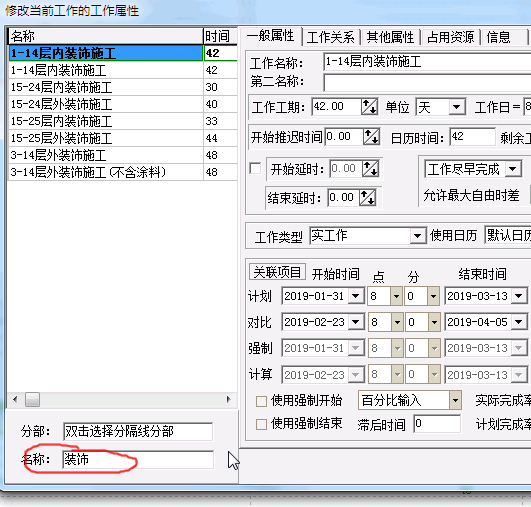Screen dimensions: 531x507
Task: Click the horizontal scrollbar thumb under the list
Action: (x=33, y=400)
